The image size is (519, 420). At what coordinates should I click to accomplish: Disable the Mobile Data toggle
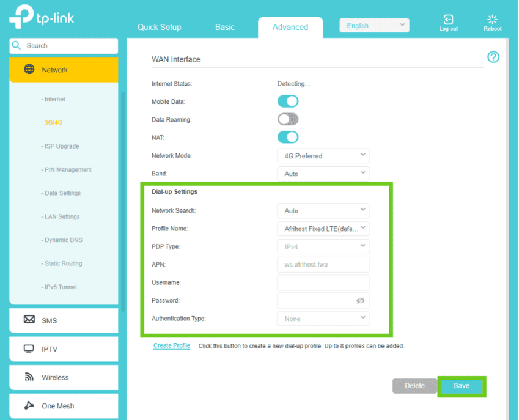point(288,101)
